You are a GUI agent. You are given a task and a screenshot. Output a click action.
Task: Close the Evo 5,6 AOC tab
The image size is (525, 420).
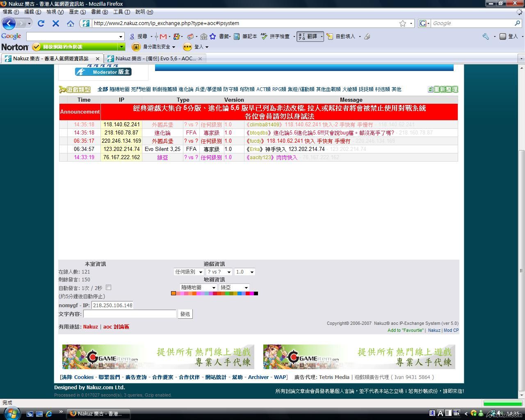(x=200, y=59)
